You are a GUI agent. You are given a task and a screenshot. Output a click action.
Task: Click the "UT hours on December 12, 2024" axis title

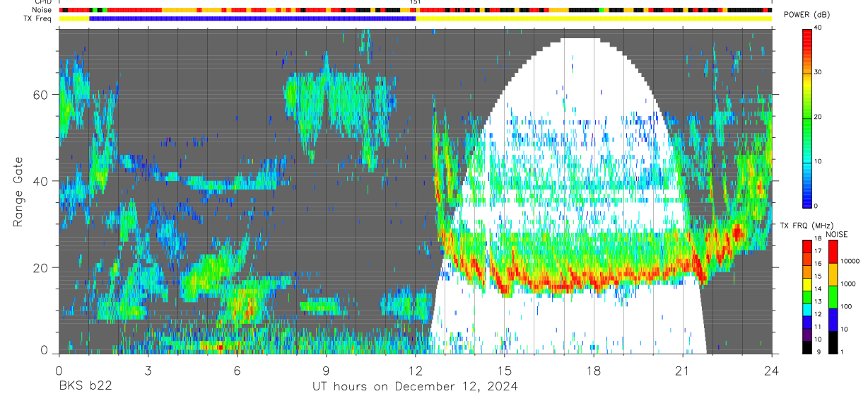pyautogui.click(x=415, y=386)
